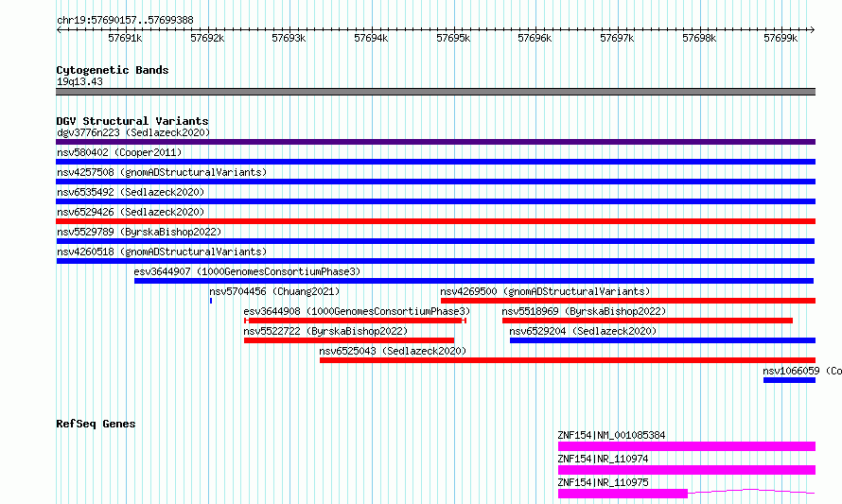Select the red nsv6529426 variant bar

coord(435,221)
